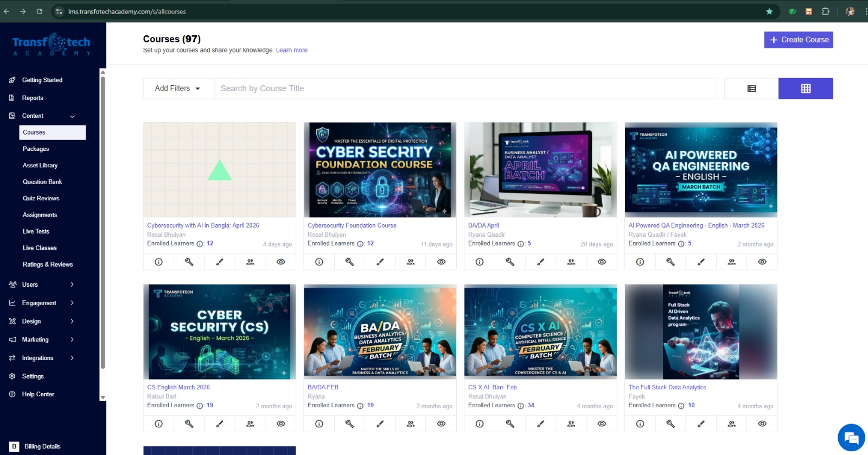The width and height of the screenshot is (868, 455).
Task: Click key icon on BA/DA FEB card
Action: pyautogui.click(x=349, y=424)
